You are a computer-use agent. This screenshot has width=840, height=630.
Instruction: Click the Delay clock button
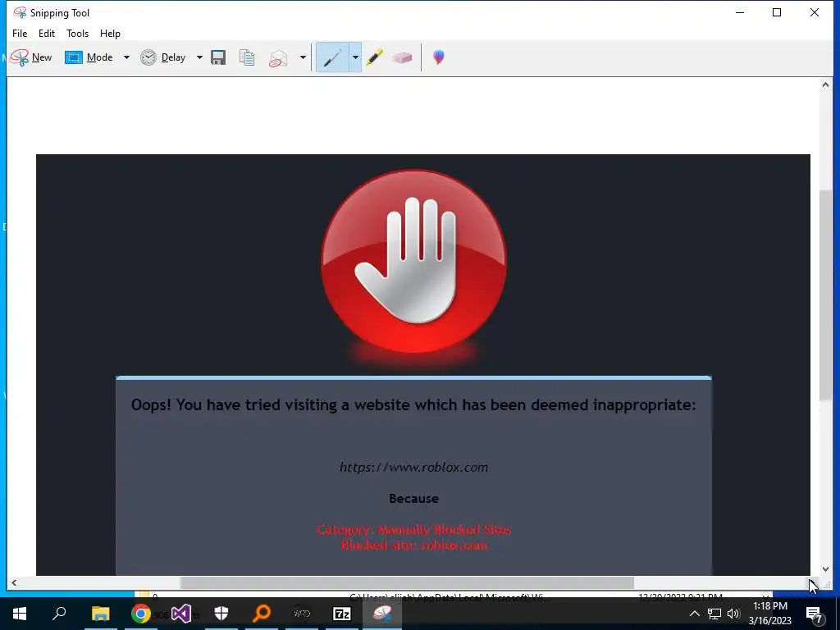point(163,57)
